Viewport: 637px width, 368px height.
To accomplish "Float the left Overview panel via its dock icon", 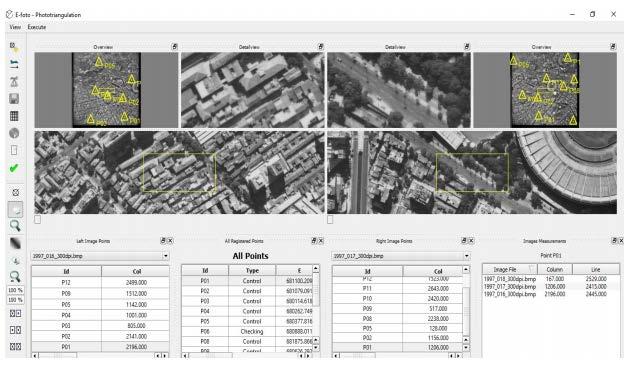I will (174, 47).
